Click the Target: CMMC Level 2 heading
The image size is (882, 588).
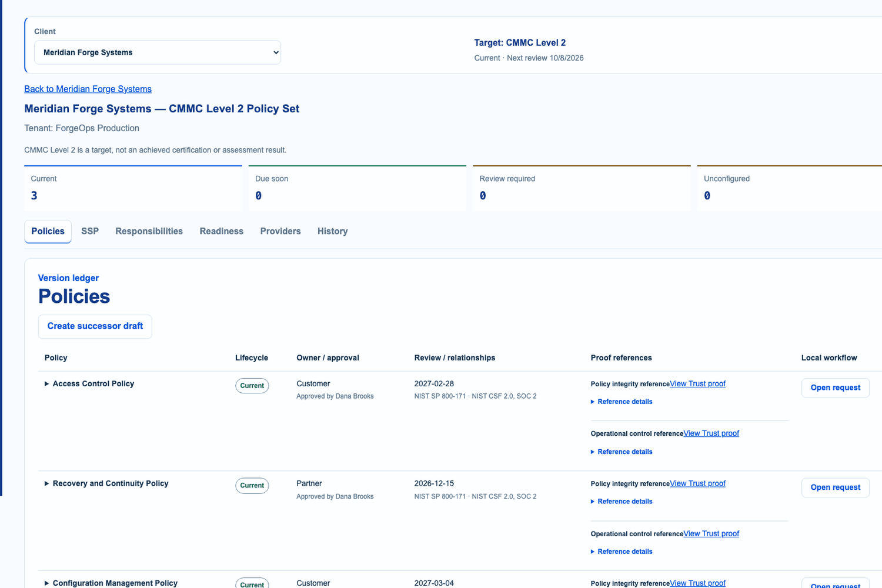point(520,42)
